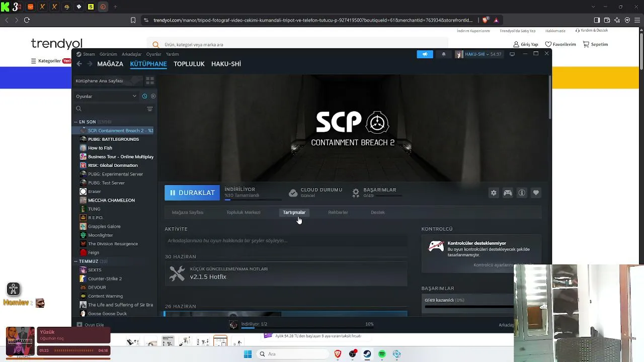Click the Eraser game icon in list

click(83, 192)
